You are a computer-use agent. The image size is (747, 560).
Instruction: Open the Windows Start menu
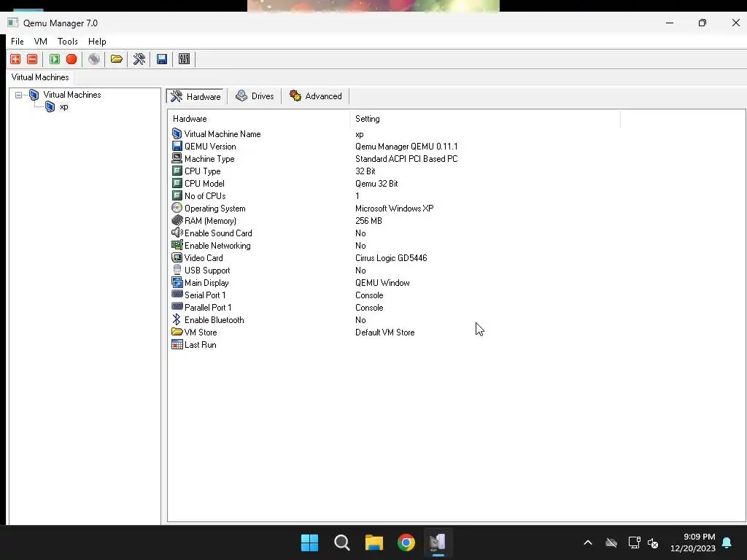[309, 542]
